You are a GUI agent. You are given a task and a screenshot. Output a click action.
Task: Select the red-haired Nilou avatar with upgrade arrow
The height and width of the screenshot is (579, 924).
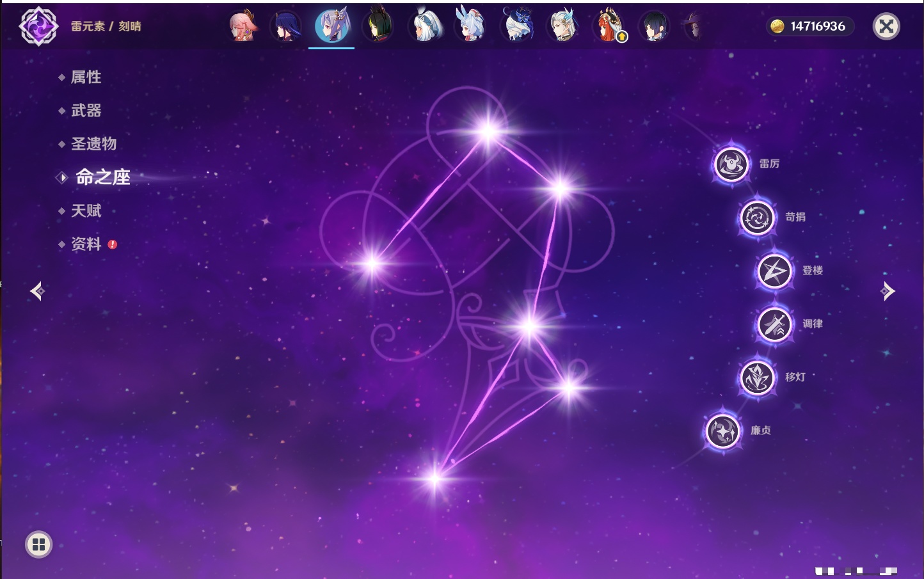[609, 26]
